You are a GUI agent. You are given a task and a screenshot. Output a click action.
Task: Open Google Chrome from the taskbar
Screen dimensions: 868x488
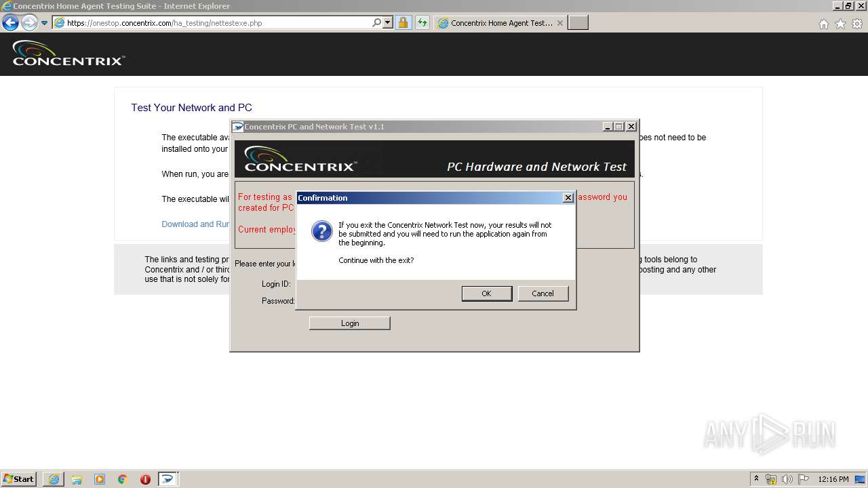123,479
